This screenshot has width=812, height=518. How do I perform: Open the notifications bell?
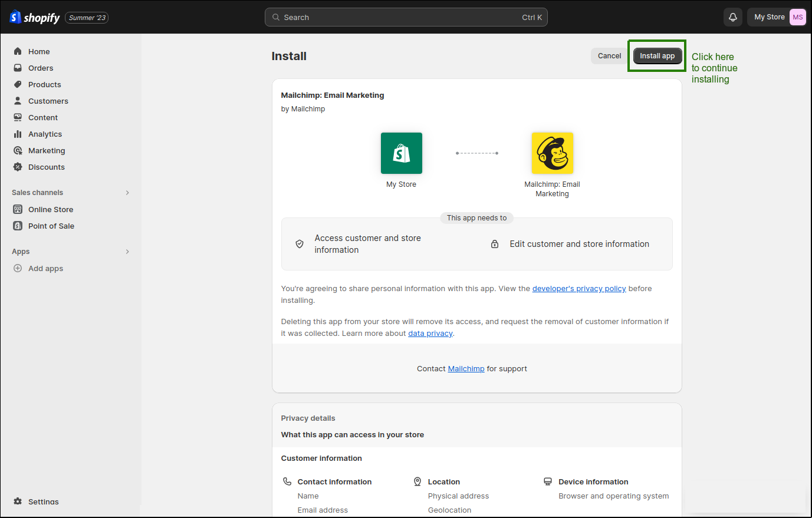coord(733,17)
